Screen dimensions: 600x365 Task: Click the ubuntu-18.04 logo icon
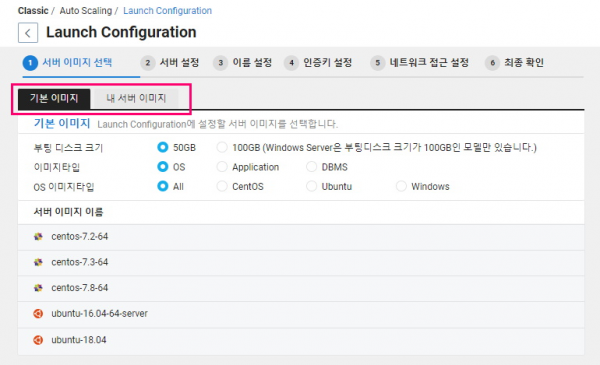click(38, 340)
